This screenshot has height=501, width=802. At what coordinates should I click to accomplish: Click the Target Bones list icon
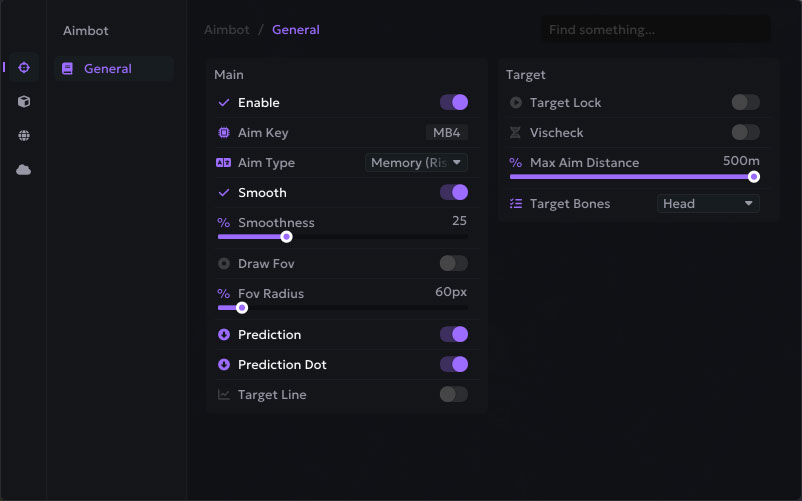click(x=516, y=204)
